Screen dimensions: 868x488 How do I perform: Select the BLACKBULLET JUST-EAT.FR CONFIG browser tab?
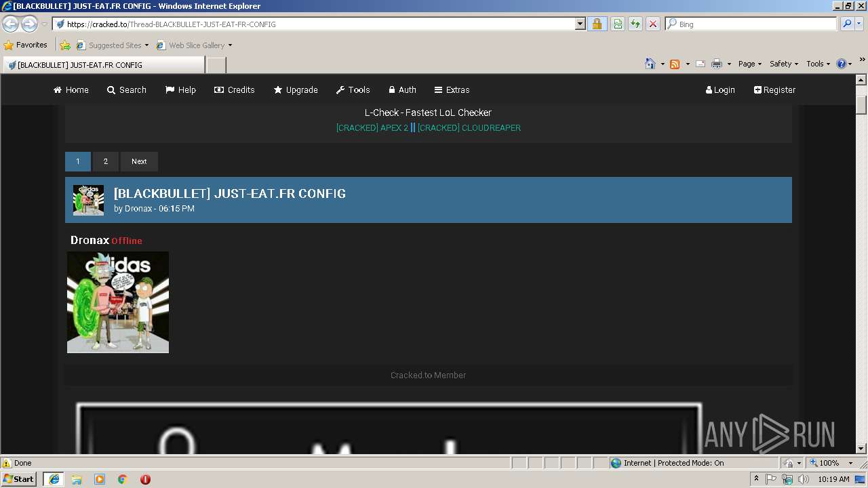click(103, 65)
